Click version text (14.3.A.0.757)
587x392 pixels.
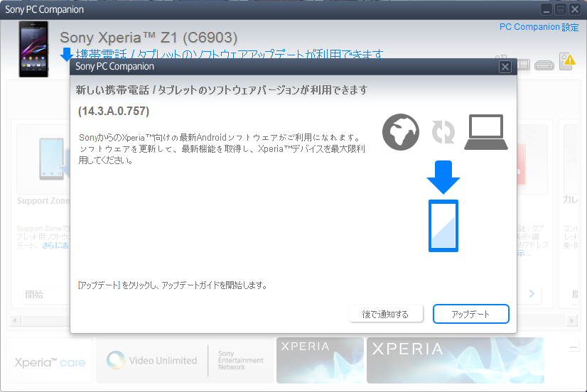click(x=114, y=111)
